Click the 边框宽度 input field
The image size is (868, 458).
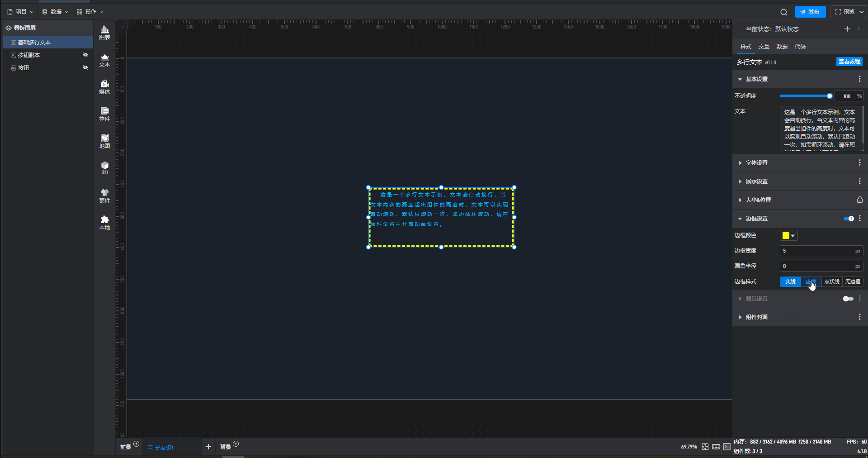coord(817,251)
